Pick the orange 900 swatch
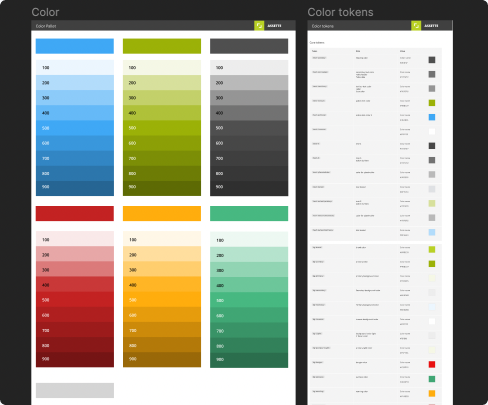This screenshot has height=405, width=488. click(x=162, y=359)
